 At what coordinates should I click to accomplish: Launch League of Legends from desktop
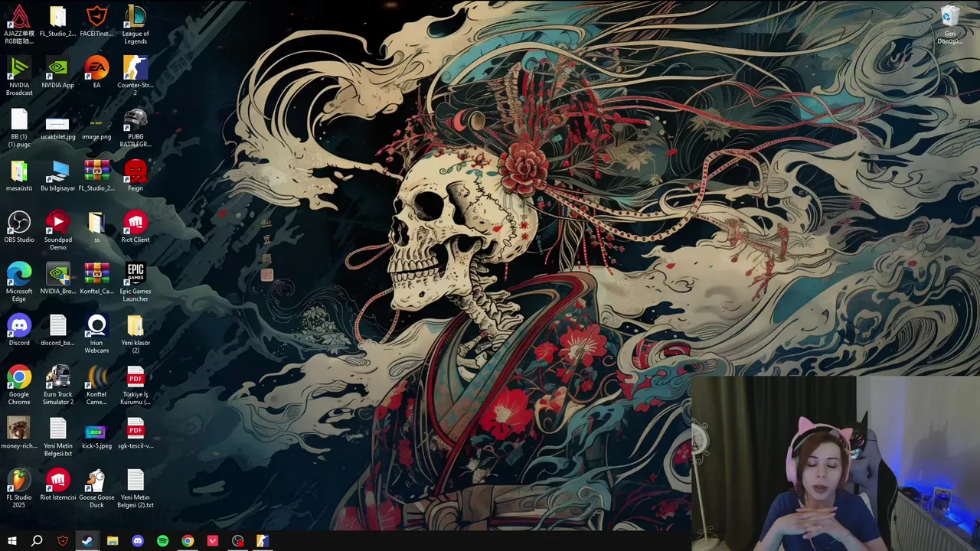(136, 24)
